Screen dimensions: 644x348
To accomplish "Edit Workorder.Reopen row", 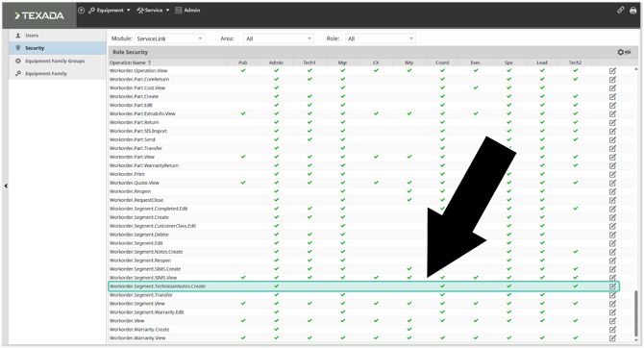I will 612,191.
